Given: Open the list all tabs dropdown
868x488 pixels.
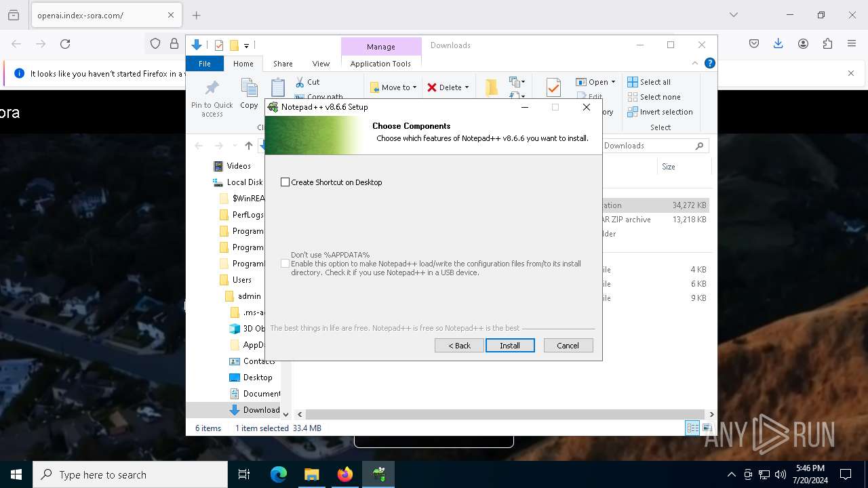Looking at the screenshot, I should 734,15.
